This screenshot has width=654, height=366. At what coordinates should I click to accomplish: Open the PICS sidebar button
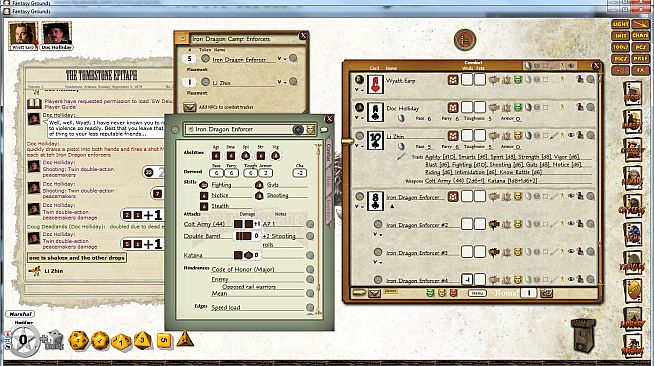tap(620, 59)
